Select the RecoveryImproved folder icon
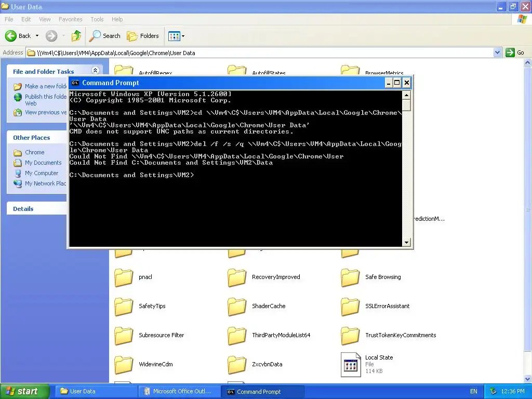Image resolution: width=532 pixels, height=399 pixels. 236,277
